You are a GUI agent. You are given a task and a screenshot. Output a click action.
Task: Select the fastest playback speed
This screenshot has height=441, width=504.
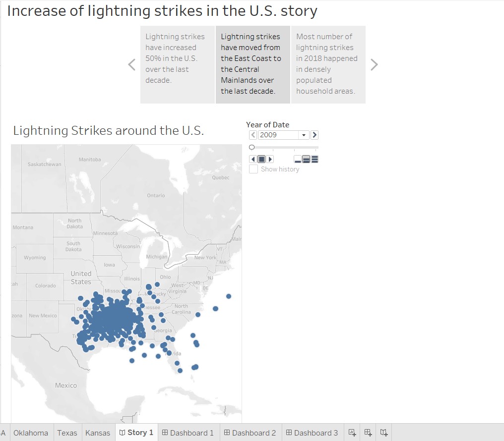coord(314,159)
